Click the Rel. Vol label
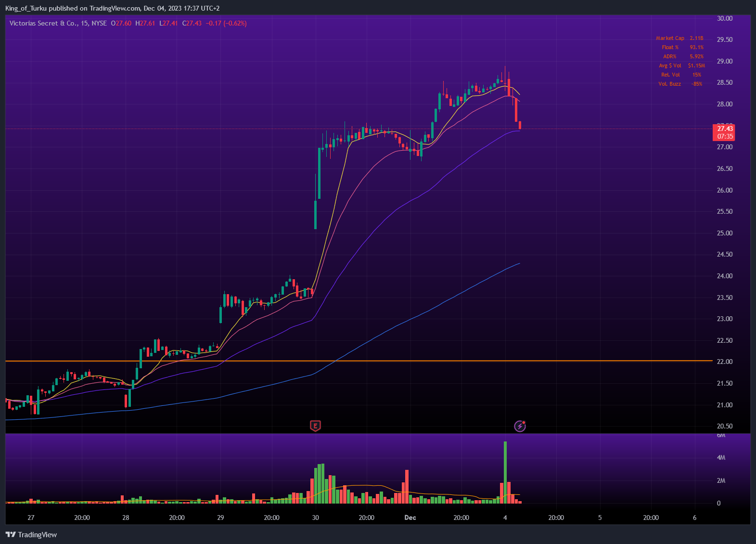756x544 pixels. [x=670, y=75]
